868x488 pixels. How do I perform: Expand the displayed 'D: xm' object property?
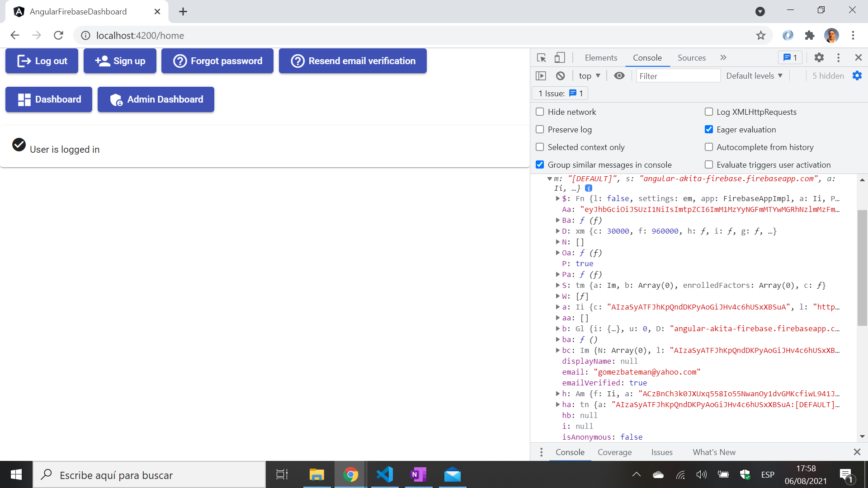pos(558,231)
